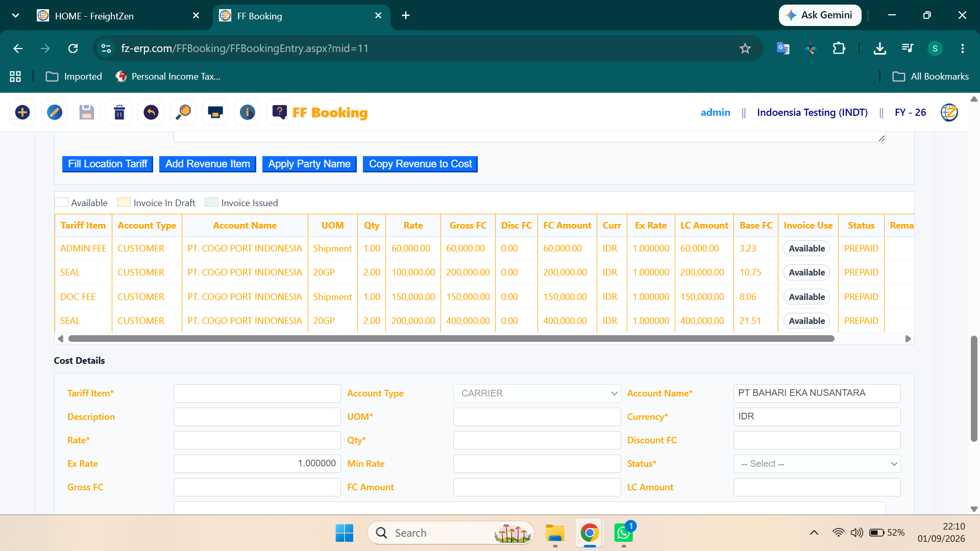
Task: Click Available button in ADMIN FEE row
Action: [x=806, y=248]
